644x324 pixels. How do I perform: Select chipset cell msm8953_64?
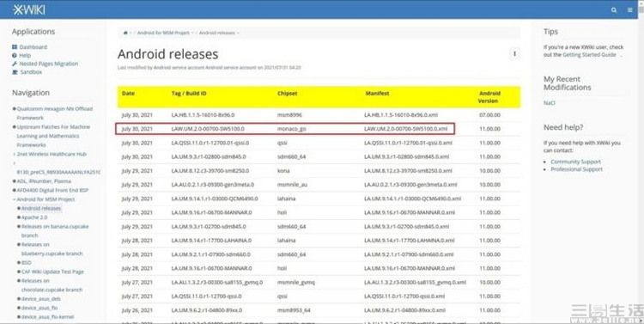[294, 311]
